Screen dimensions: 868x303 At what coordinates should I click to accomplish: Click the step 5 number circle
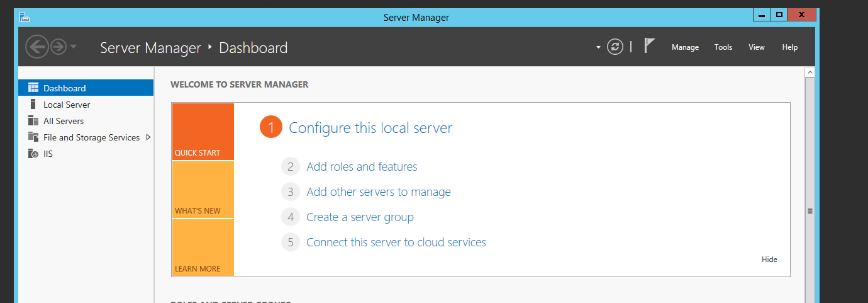291,243
